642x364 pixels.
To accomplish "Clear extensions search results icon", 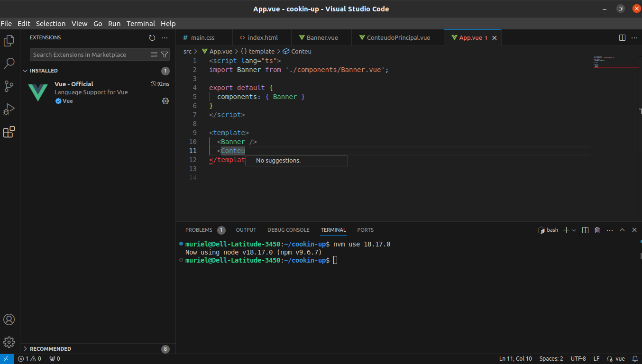I will click(154, 55).
